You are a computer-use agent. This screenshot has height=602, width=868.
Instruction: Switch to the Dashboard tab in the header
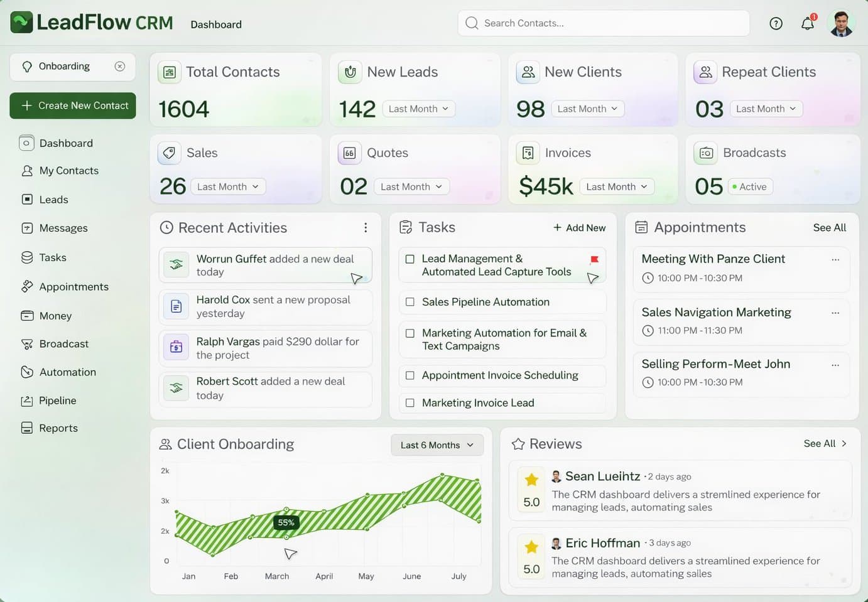216,24
